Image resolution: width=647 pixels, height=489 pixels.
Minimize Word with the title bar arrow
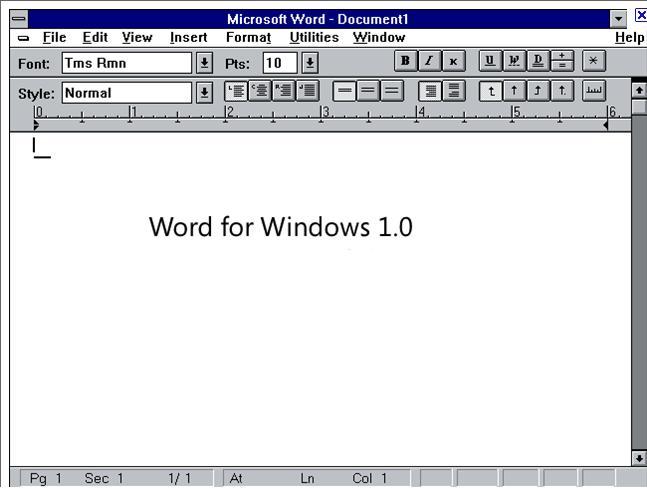pos(618,19)
